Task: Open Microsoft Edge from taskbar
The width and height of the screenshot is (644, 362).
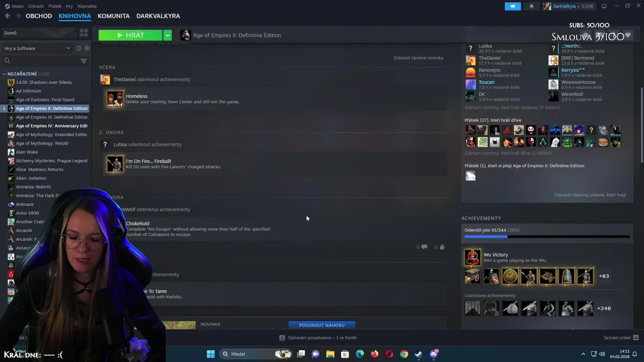Action: [x=360, y=354]
